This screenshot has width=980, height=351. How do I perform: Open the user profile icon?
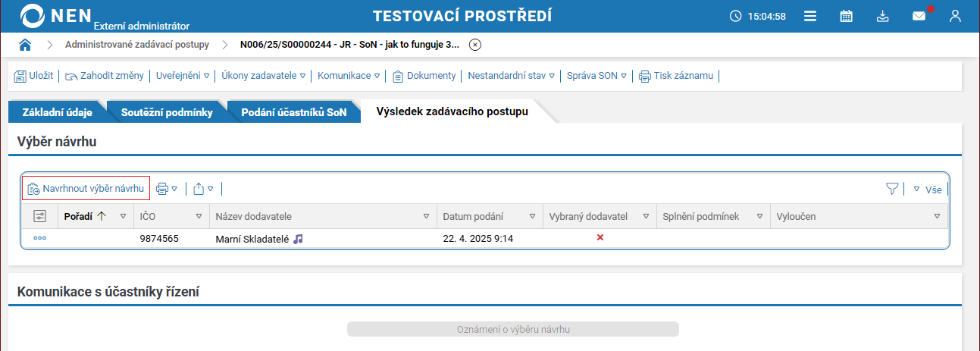point(955,16)
